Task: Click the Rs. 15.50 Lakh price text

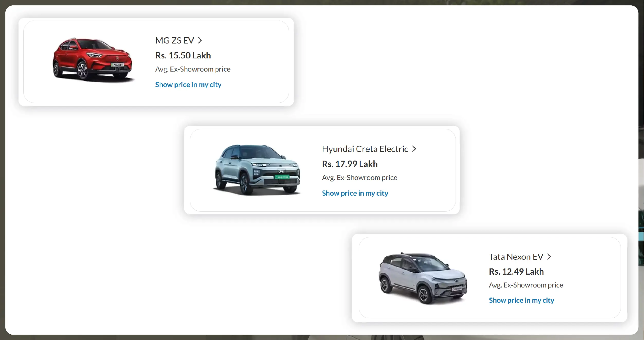Action: 183,55
